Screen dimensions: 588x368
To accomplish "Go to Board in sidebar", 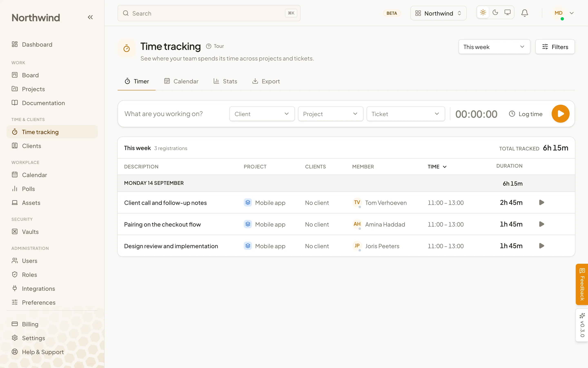I will point(52,75).
